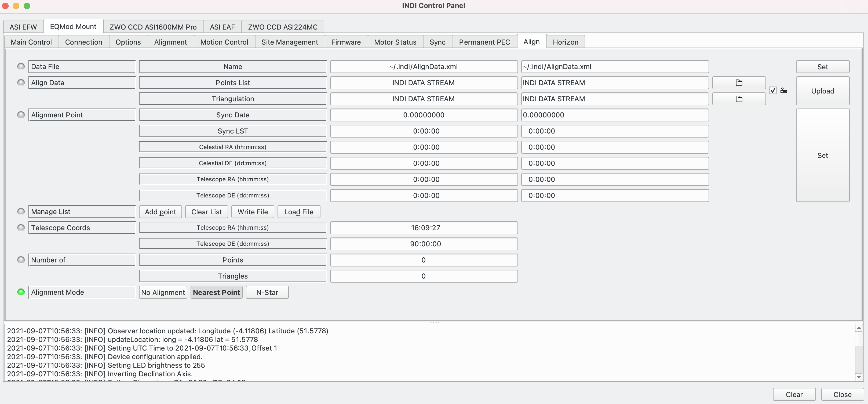Open the ASI EAF device tab
The height and width of the screenshot is (404, 868).
(223, 27)
